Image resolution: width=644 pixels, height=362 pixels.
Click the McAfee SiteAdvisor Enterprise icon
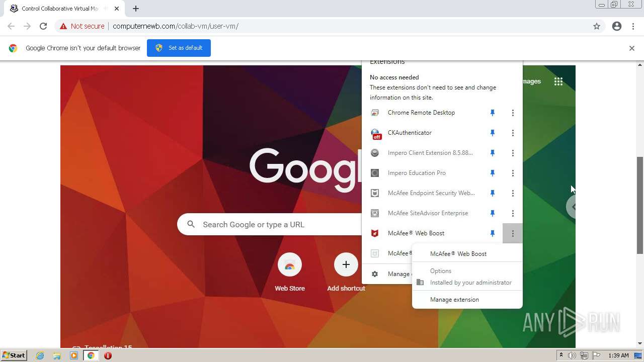[x=375, y=213]
